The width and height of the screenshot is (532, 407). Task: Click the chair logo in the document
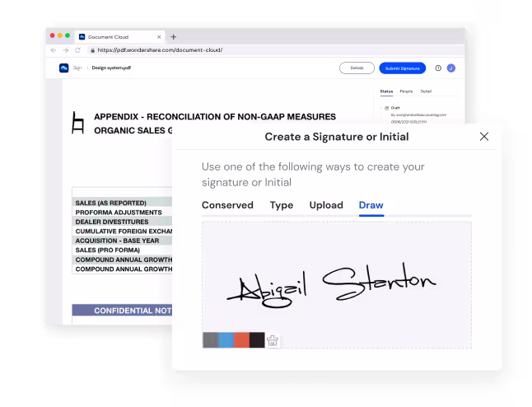pos(77,123)
